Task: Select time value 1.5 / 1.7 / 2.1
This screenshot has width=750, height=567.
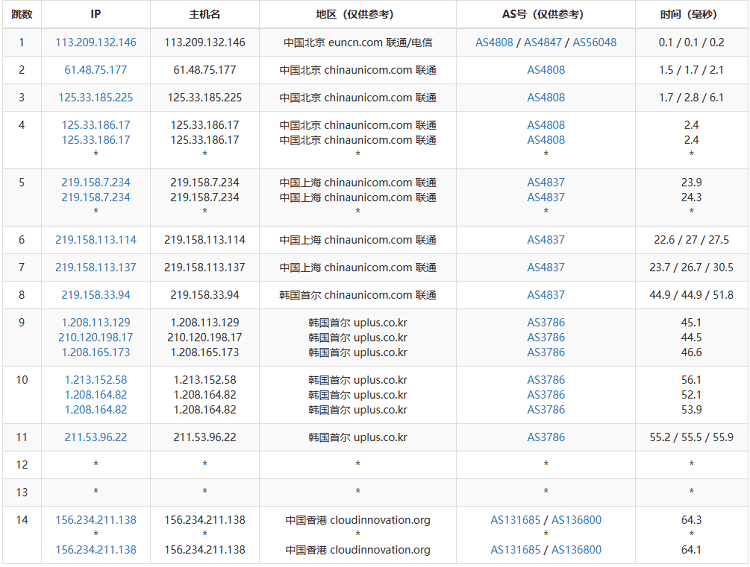Action: 692,70
